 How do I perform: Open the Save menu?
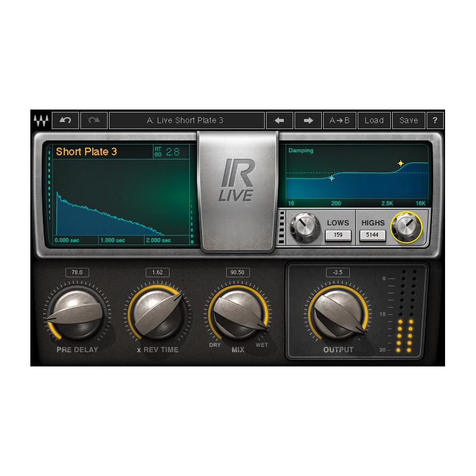point(409,120)
